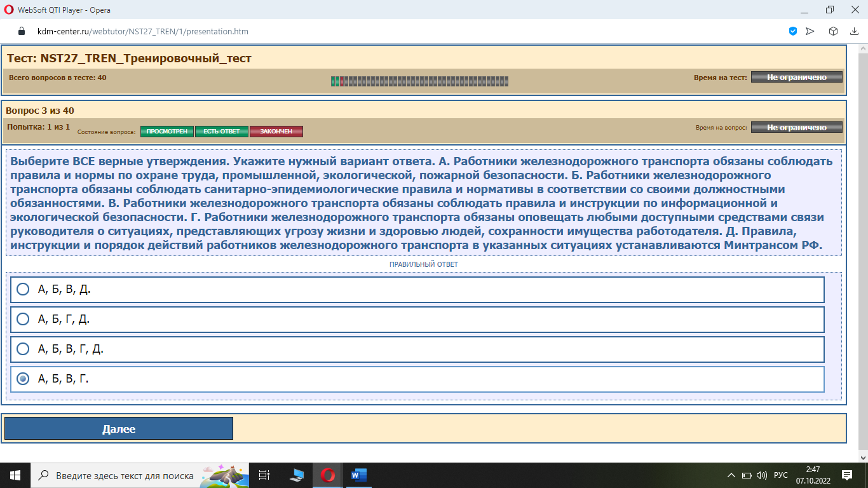Click the ЗАКОНЧЕН status badge
This screenshot has height=488, width=868.
(x=276, y=132)
